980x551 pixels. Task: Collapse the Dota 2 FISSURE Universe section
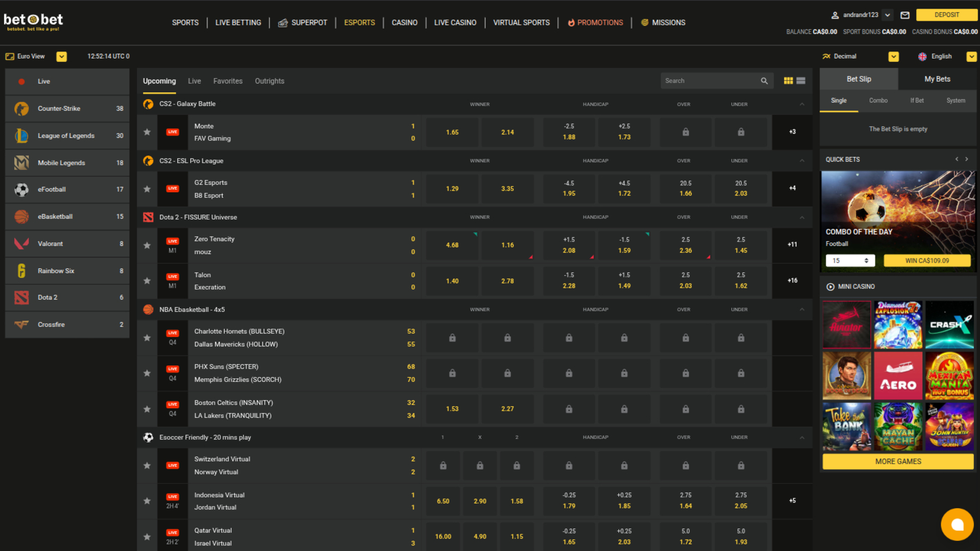point(801,217)
